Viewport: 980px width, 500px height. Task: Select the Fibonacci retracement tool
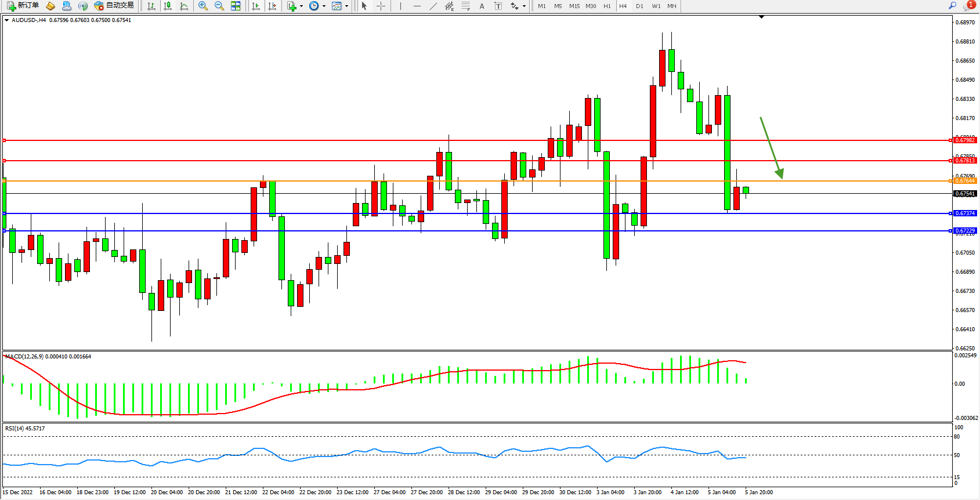[x=466, y=6]
